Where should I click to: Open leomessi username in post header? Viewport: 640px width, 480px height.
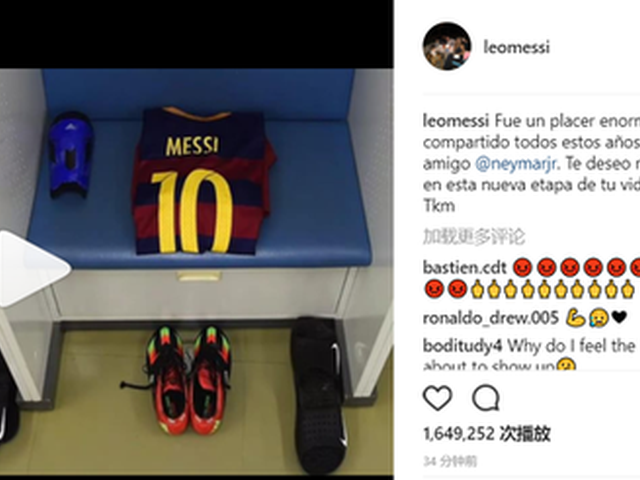coord(517,47)
